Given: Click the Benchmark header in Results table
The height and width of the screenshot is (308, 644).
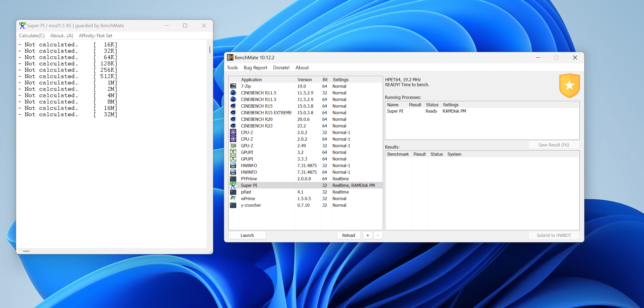Looking at the screenshot, I should (398, 154).
